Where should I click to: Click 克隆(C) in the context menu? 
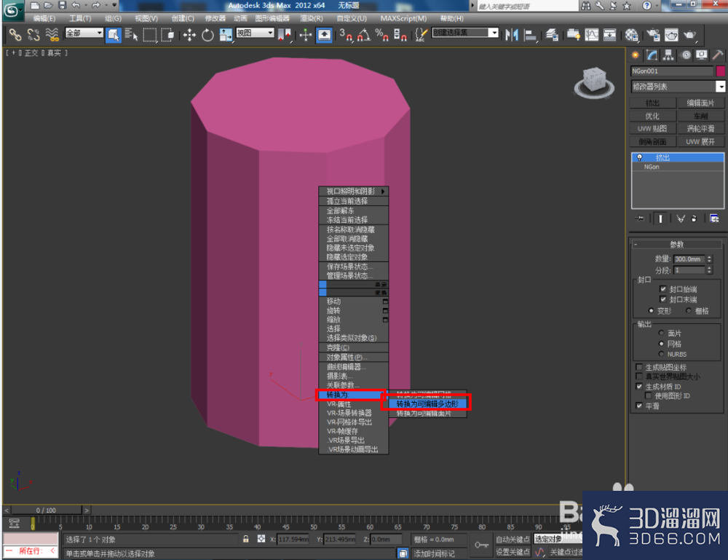(353, 347)
